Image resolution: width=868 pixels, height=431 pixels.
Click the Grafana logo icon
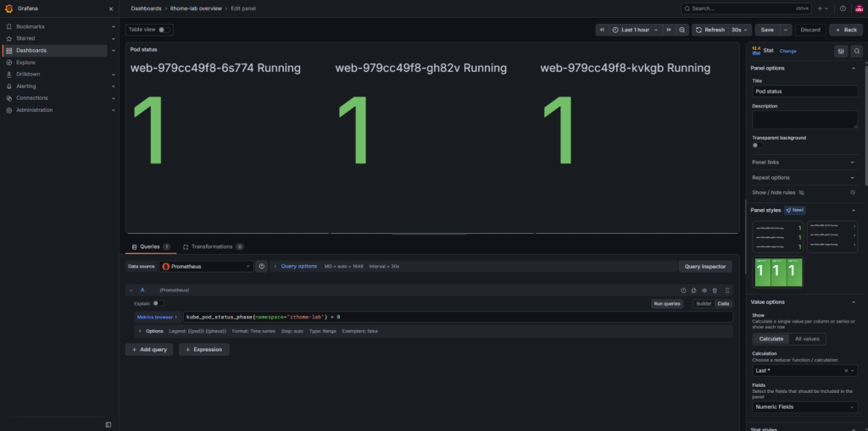click(8, 8)
